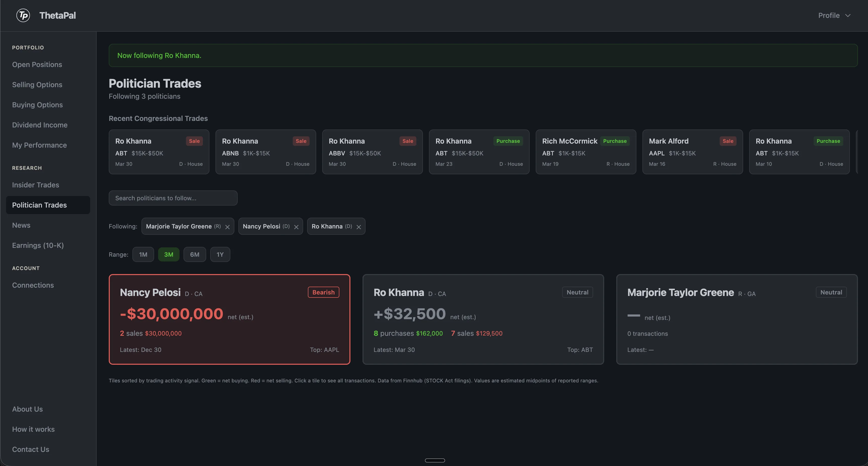Image resolution: width=868 pixels, height=466 pixels.
Task: Open the Contact Us link
Action: pos(31,449)
